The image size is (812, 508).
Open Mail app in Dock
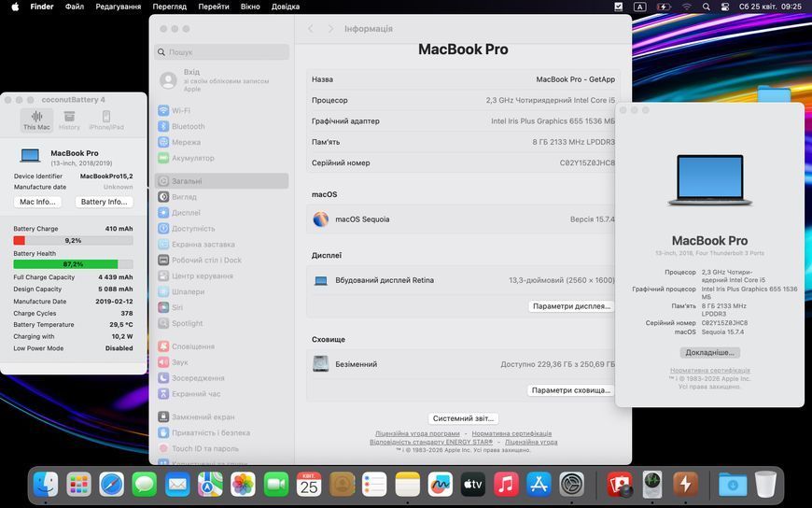coord(177,484)
